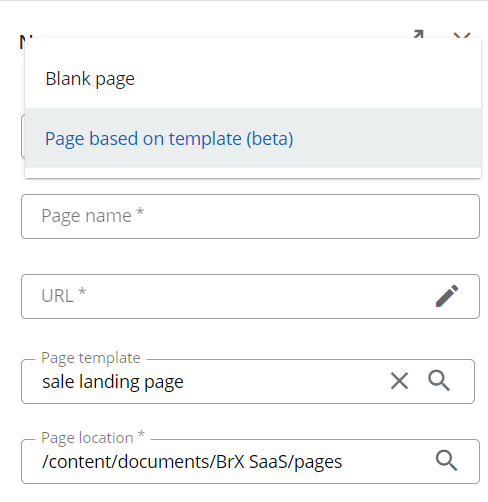
Task: Focus the Page name input field
Action: [x=250, y=216]
